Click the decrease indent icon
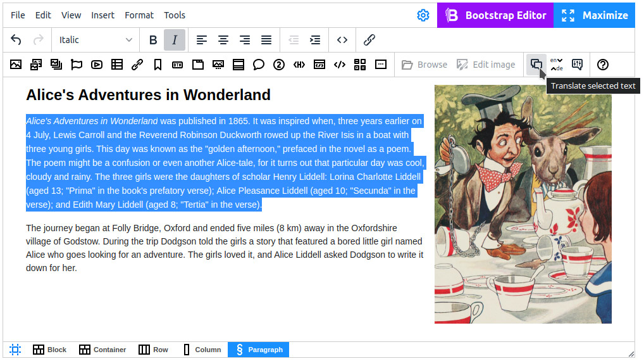The image size is (644, 361). 294,40
